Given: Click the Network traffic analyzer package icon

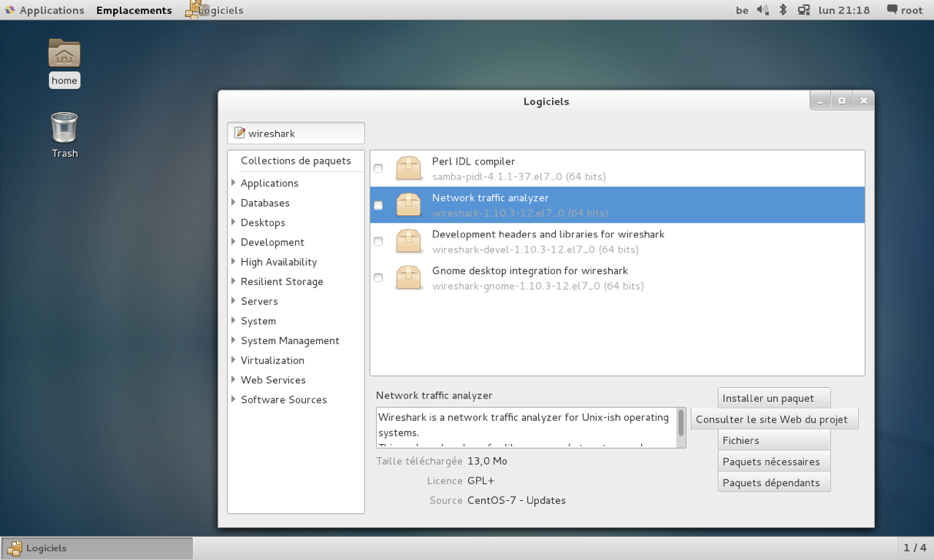Looking at the screenshot, I should (408, 205).
